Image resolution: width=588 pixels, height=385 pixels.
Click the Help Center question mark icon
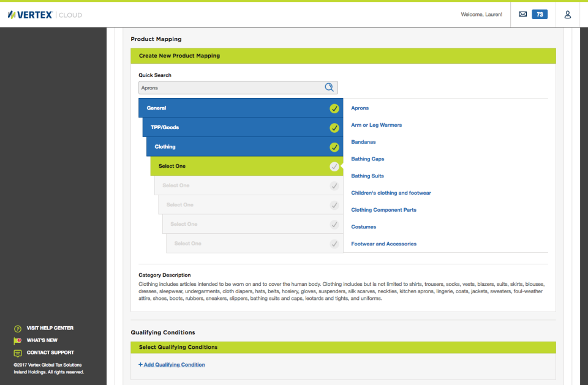click(x=18, y=329)
